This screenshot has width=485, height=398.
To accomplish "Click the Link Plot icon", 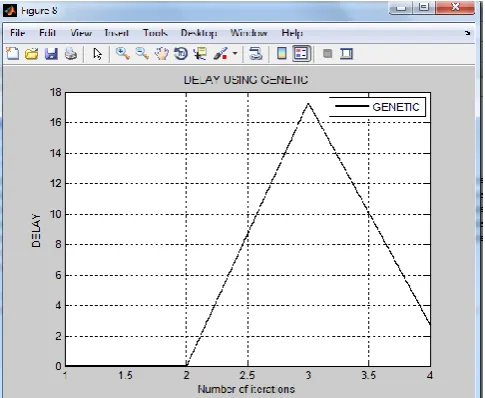I will click(x=255, y=54).
